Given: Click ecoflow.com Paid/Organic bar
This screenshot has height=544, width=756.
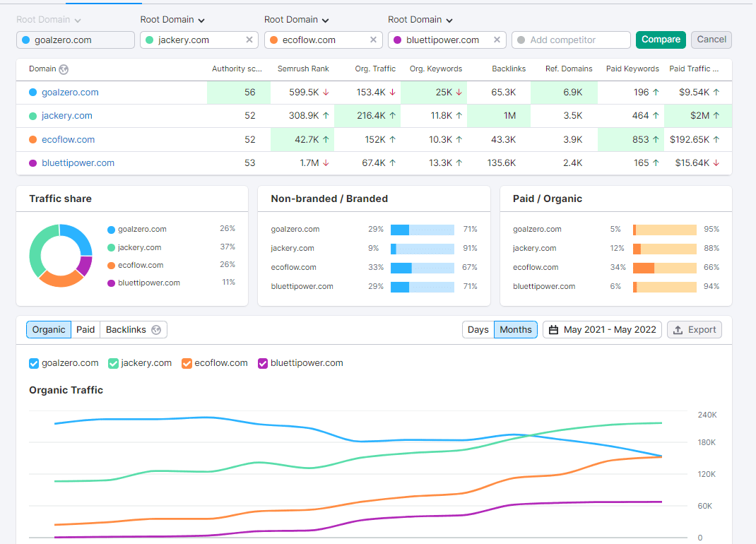Looking at the screenshot, I should 665,268.
